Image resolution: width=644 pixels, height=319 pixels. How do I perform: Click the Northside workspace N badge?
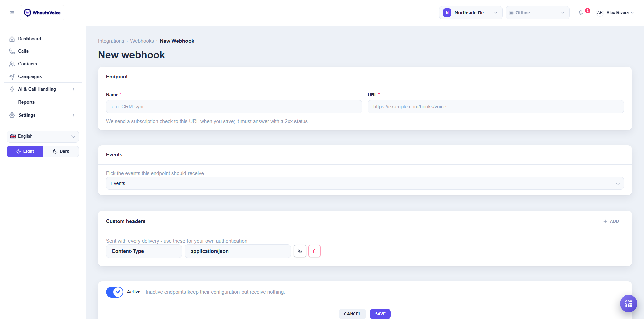[447, 13]
